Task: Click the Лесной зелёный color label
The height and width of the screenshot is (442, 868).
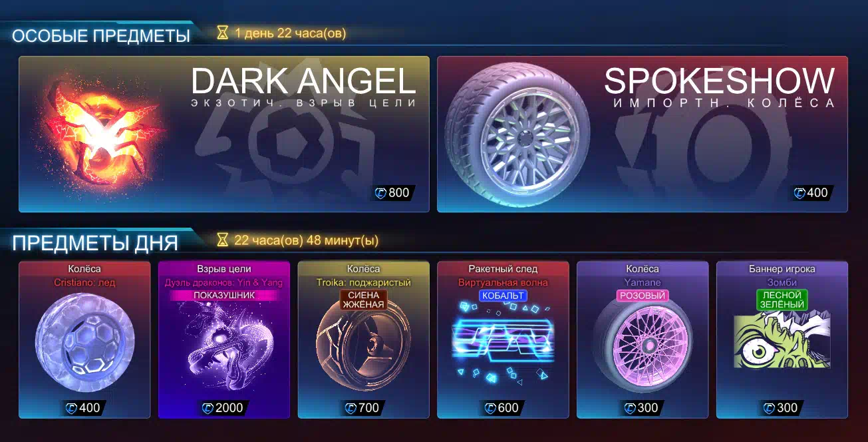Action: click(x=782, y=300)
